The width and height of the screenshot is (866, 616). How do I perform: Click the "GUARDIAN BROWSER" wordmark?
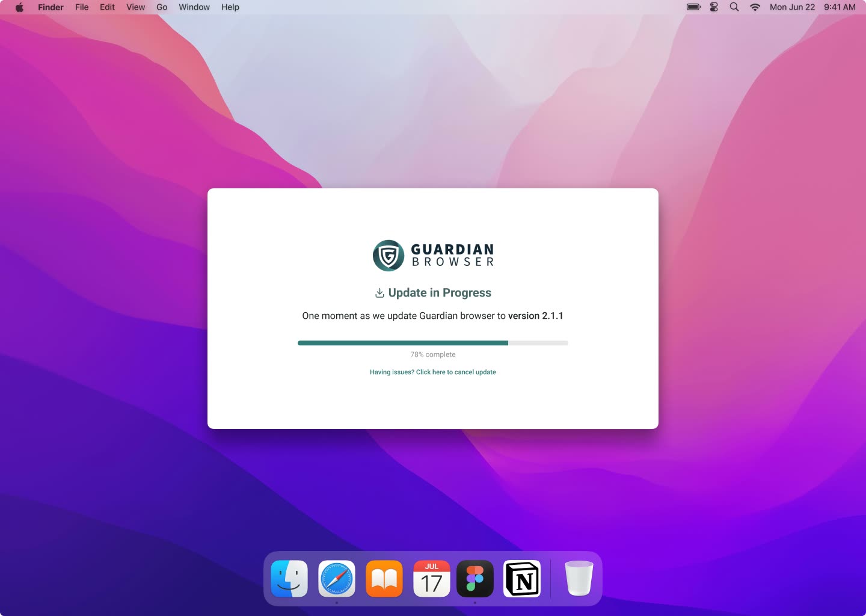click(453, 255)
